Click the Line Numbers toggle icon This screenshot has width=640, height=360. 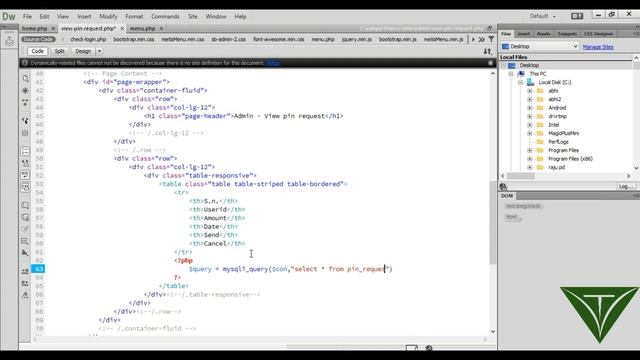[25, 151]
